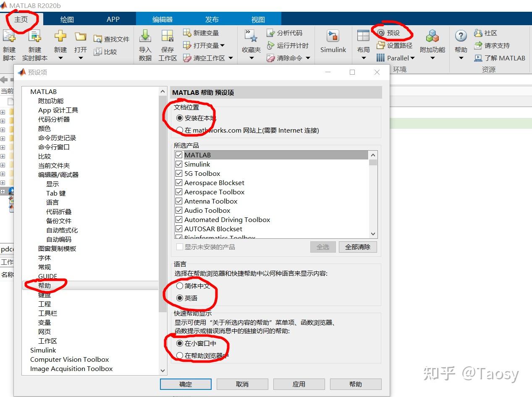Open 预设 (Preferences) gear icon
The width and height of the screenshot is (532, 397).
pyautogui.click(x=380, y=33)
